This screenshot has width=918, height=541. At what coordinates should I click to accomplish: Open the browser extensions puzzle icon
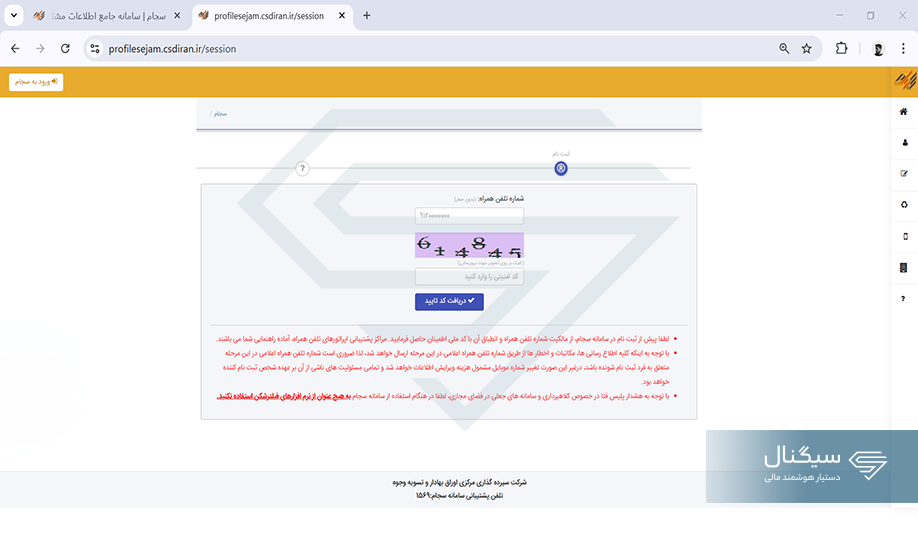pos(841,48)
